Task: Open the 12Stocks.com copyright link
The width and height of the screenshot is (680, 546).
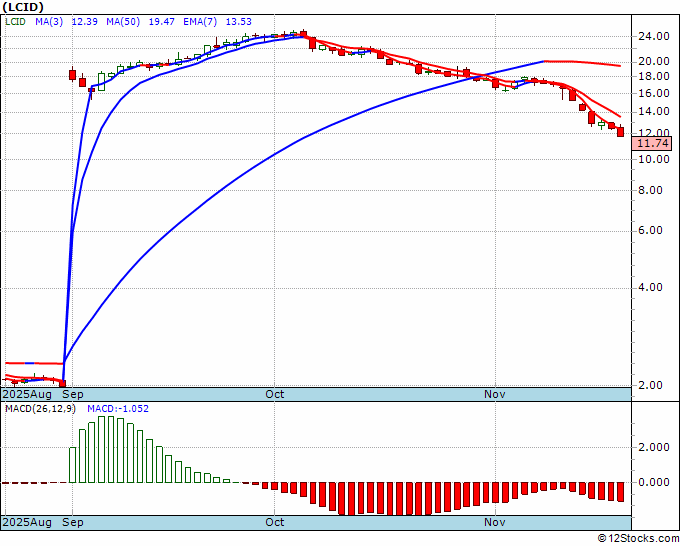Action: (x=638, y=539)
